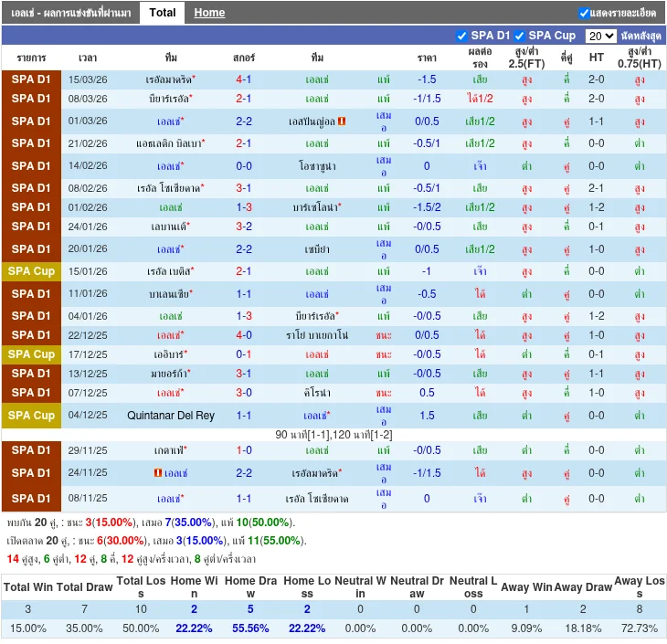The width and height of the screenshot is (667, 644).
Task: Uncheck the SPA D1 filter checkbox
Action: click(x=461, y=36)
